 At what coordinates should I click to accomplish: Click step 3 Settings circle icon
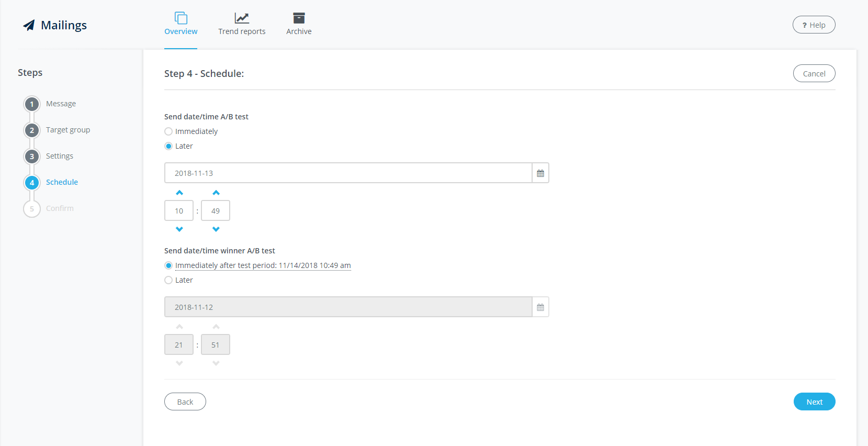pyautogui.click(x=32, y=157)
